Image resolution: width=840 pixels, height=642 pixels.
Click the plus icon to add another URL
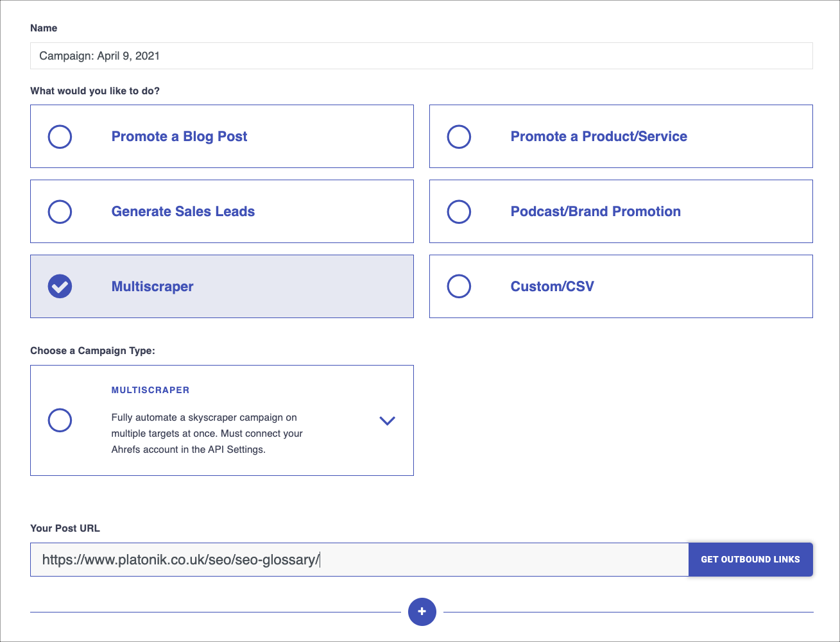(422, 612)
